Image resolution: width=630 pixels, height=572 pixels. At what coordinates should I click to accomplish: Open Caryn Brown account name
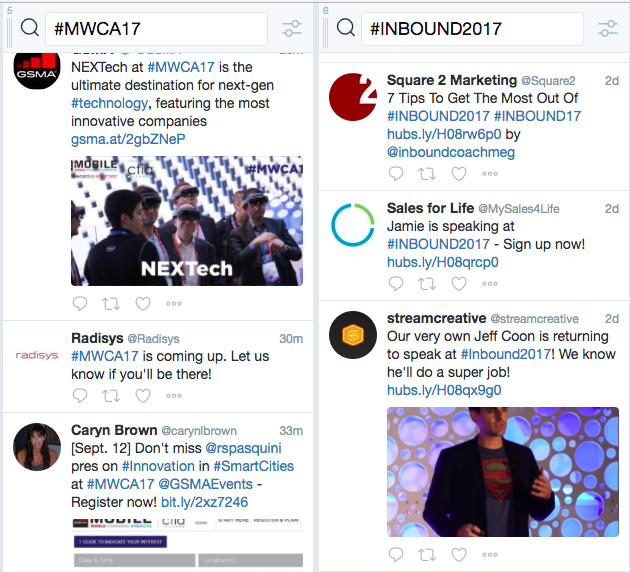pos(114,430)
